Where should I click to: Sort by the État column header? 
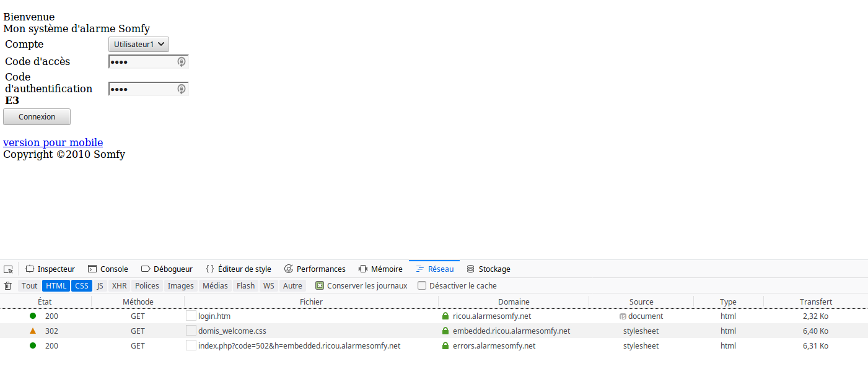point(45,302)
